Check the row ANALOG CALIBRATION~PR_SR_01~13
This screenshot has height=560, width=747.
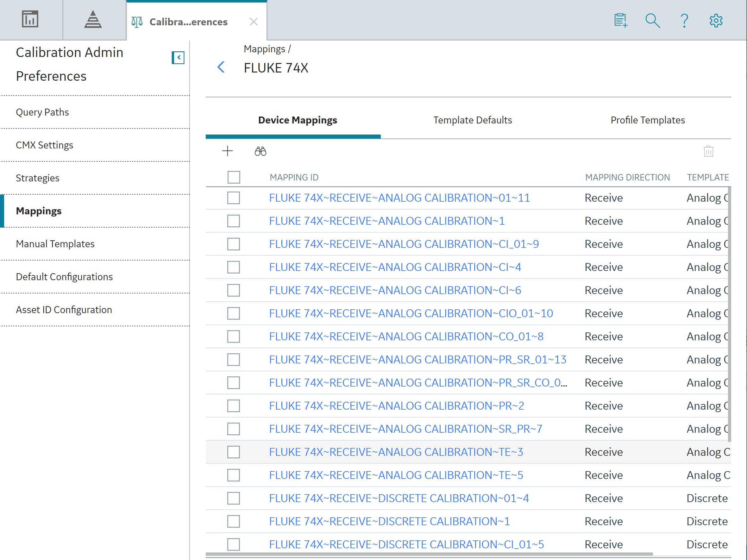pyautogui.click(x=234, y=360)
